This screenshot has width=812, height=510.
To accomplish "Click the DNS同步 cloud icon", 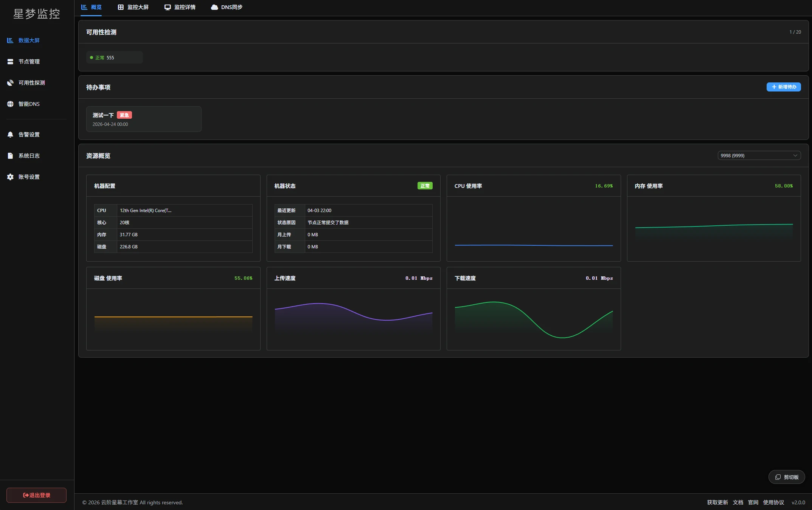I will (x=214, y=7).
